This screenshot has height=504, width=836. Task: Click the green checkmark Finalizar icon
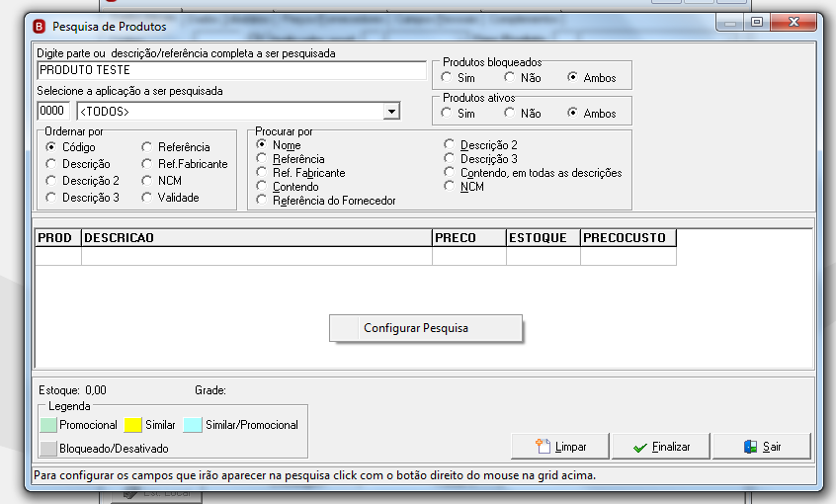[x=640, y=448]
